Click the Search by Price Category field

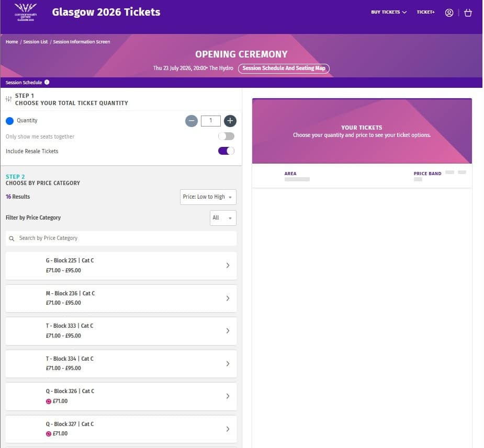(x=121, y=238)
